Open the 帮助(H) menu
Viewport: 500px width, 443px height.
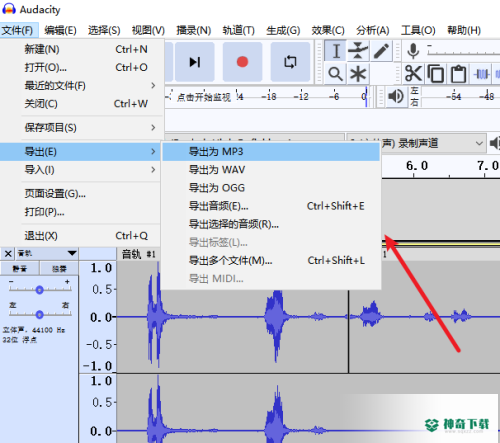[464, 31]
